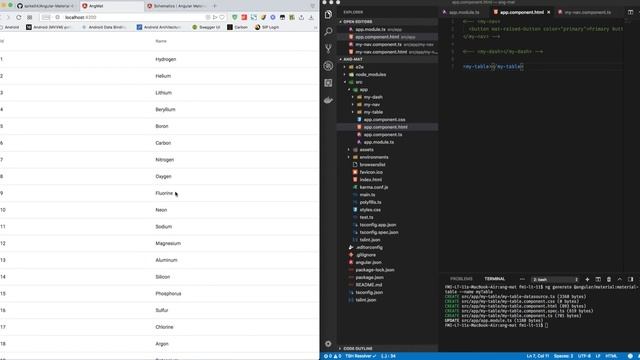The width and height of the screenshot is (640, 360).
Task: Open styles.css in the file tree
Action: click(x=370, y=210)
